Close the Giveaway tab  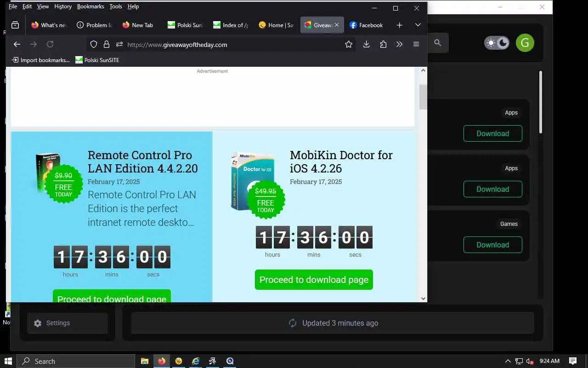tap(337, 25)
